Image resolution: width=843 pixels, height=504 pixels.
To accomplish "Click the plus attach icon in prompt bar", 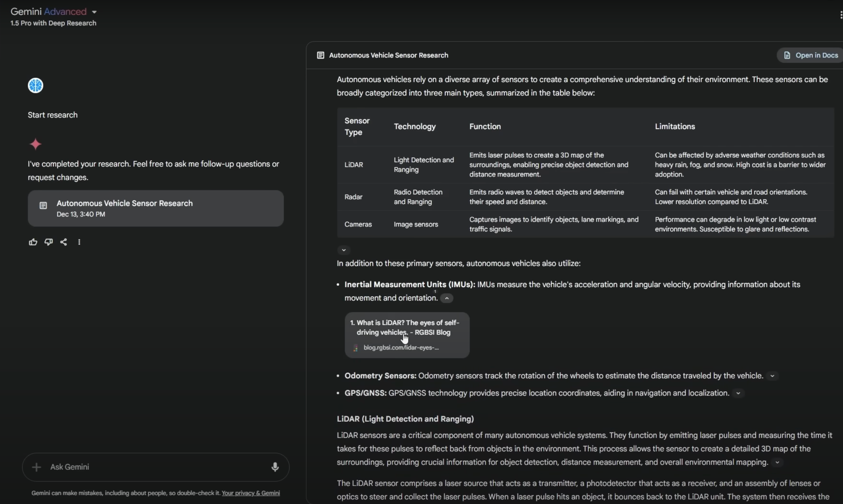I will pyautogui.click(x=36, y=467).
